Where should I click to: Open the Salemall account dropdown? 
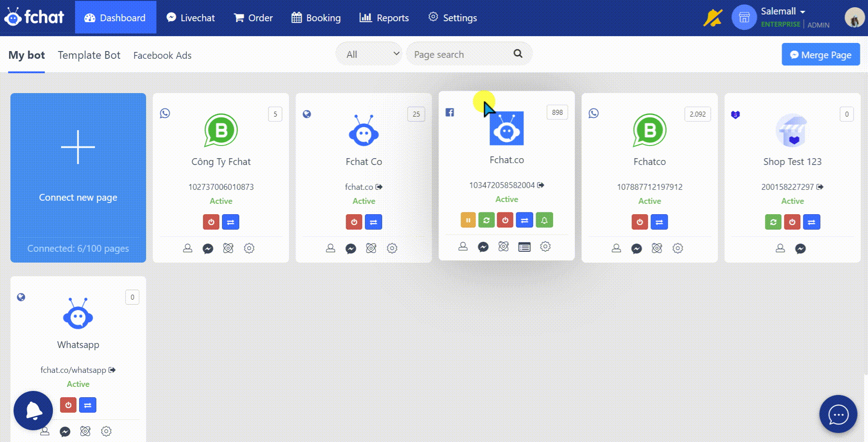[x=783, y=11]
